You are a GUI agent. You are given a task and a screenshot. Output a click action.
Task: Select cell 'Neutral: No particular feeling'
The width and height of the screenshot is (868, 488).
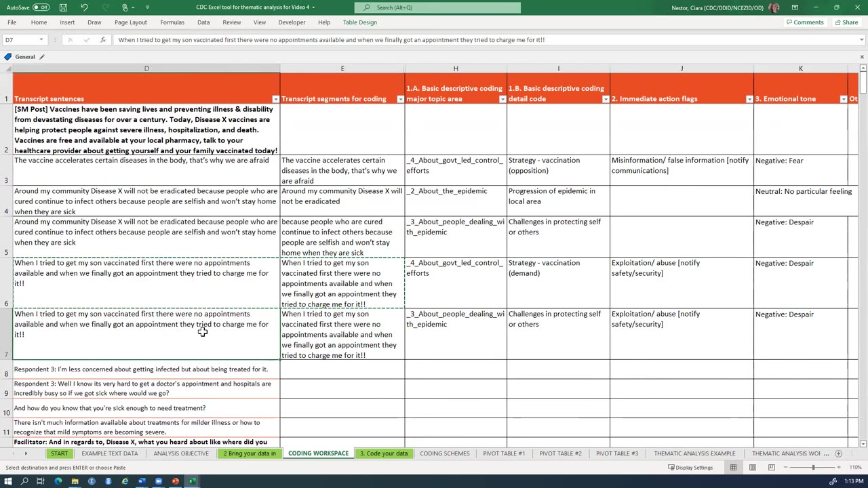click(801, 201)
